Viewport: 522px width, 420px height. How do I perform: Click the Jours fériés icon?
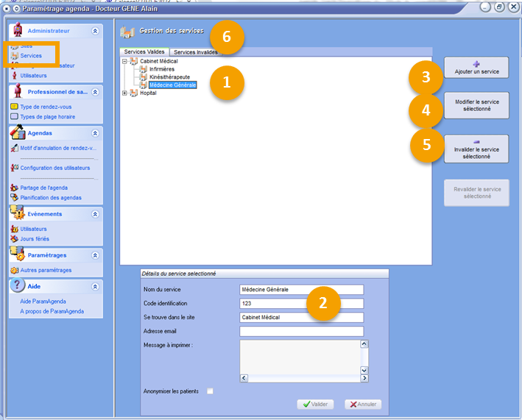pos(14,238)
